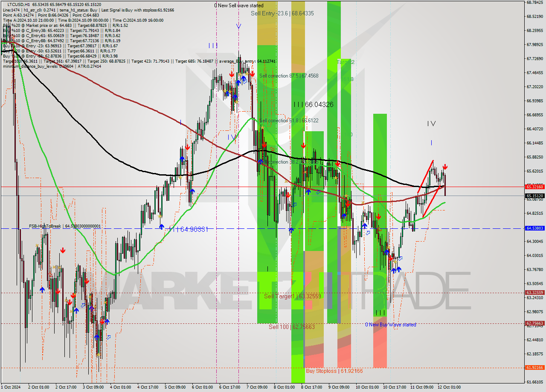The height and width of the screenshot is (392, 546).
Task: Click the 61.66105 price axis label
Action: point(534,382)
